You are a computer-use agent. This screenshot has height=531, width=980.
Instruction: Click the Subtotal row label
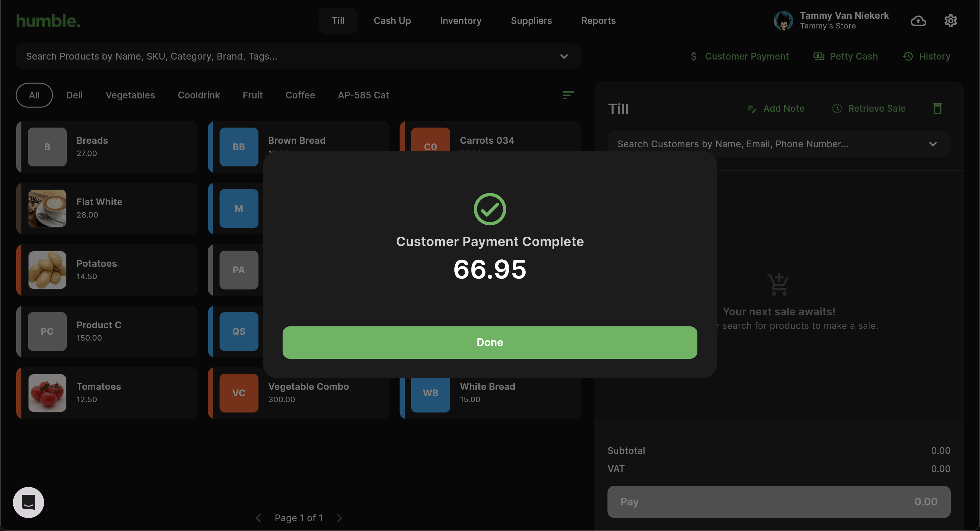(626, 450)
